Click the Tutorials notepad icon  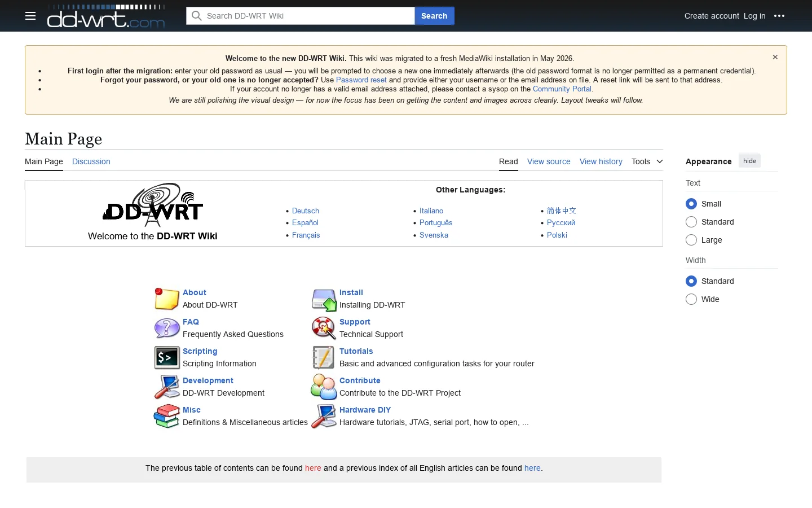[324, 357]
